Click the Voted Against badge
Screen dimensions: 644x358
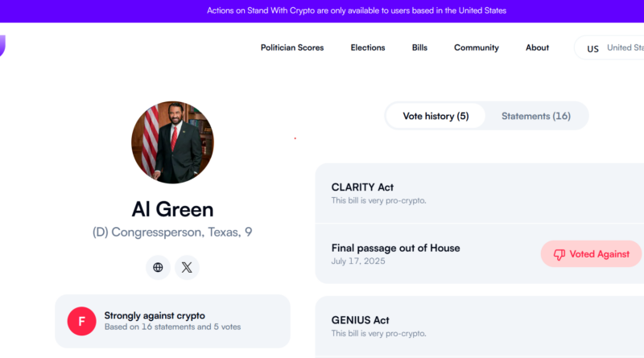coord(591,254)
